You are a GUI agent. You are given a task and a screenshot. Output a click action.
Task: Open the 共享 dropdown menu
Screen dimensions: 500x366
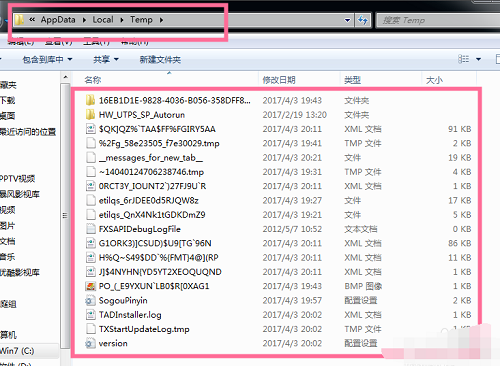tap(106, 60)
